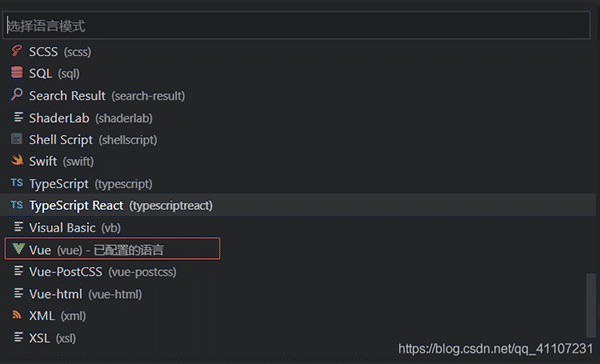This screenshot has height=364, width=600.
Task: Choose the highlighted TypeScript React entry
Action: [298, 205]
